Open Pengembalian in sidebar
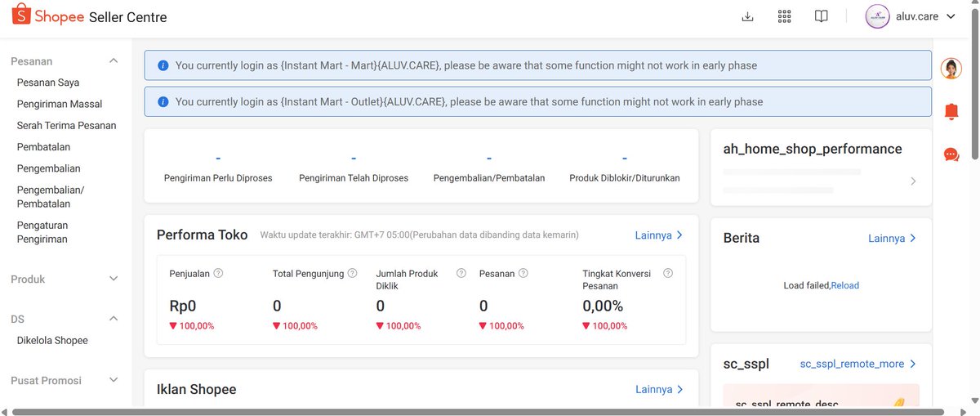The width and height of the screenshot is (980, 416). [48, 168]
